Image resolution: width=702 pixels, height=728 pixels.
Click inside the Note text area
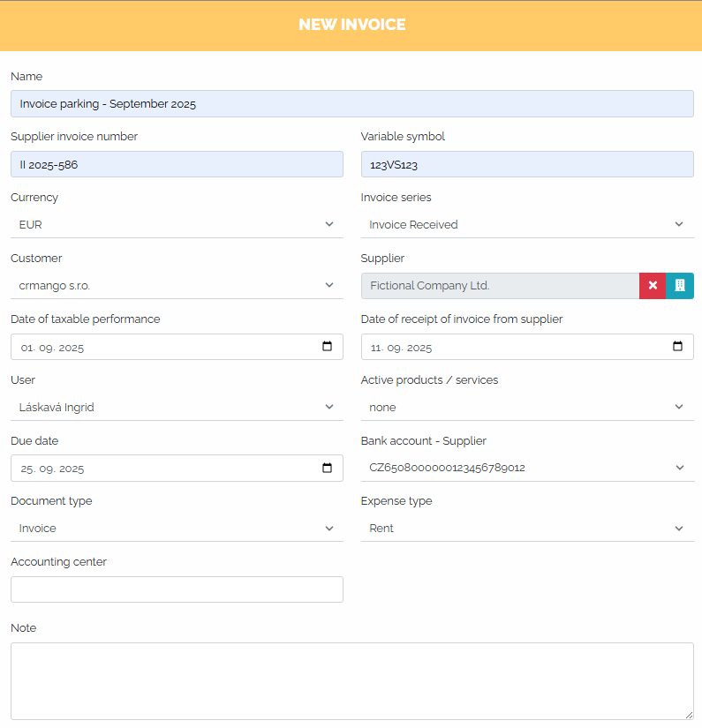pyautogui.click(x=352, y=681)
